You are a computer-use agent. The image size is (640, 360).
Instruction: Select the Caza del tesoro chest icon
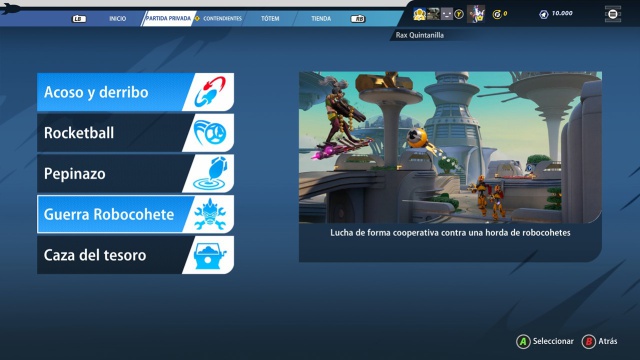(210, 256)
